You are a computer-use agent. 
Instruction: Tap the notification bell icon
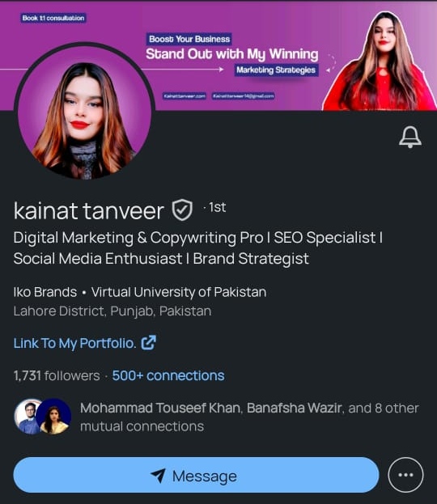tap(410, 137)
